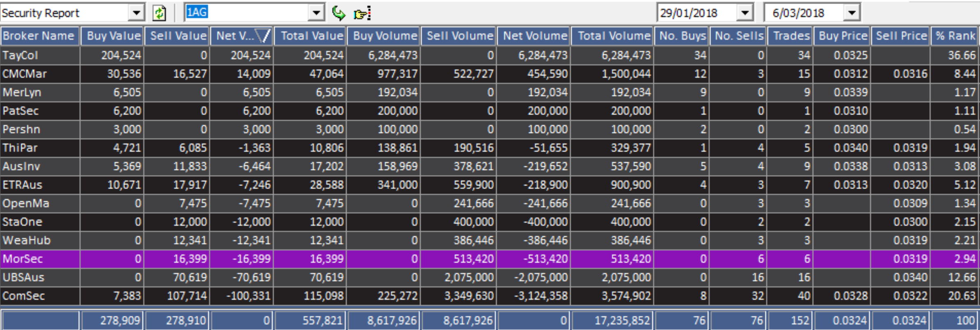The width and height of the screenshot is (980, 330).
Task: Select the MerLyn broker name
Action: [x=22, y=92]
